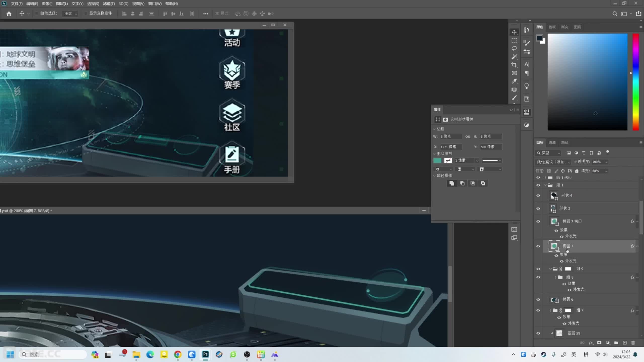Viewport: 644px width, 362px height.
Task: Click Add layer mask icon
Action: coord(599,343)
